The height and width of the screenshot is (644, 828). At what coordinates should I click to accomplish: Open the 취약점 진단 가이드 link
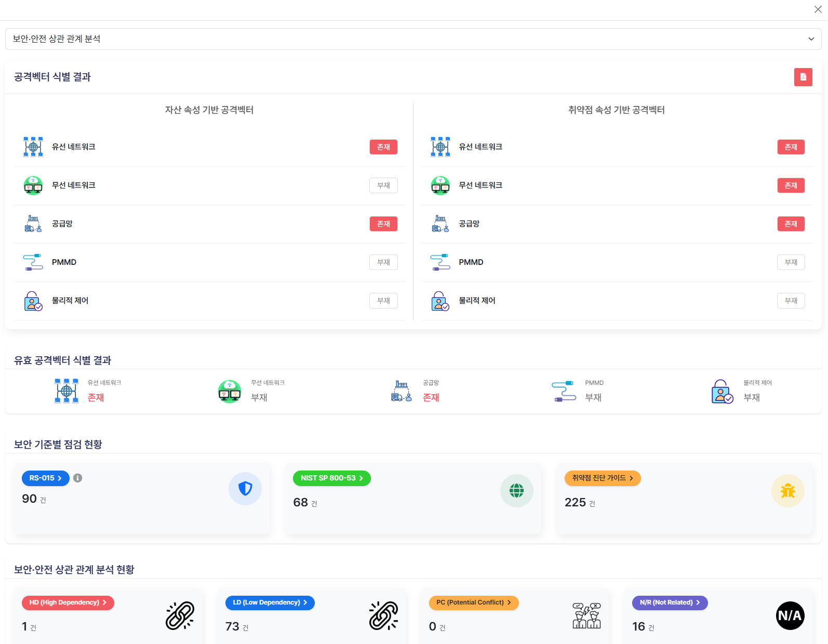coord(603,478)
